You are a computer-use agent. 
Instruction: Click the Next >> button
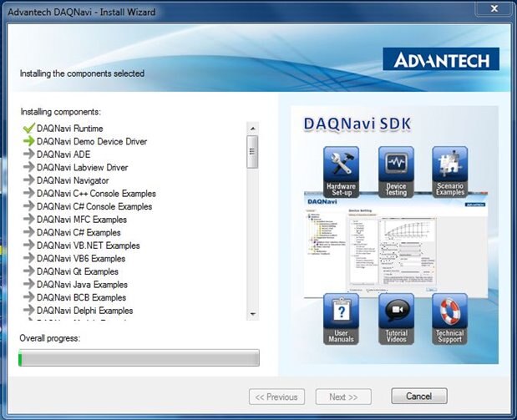pos(343,396)
